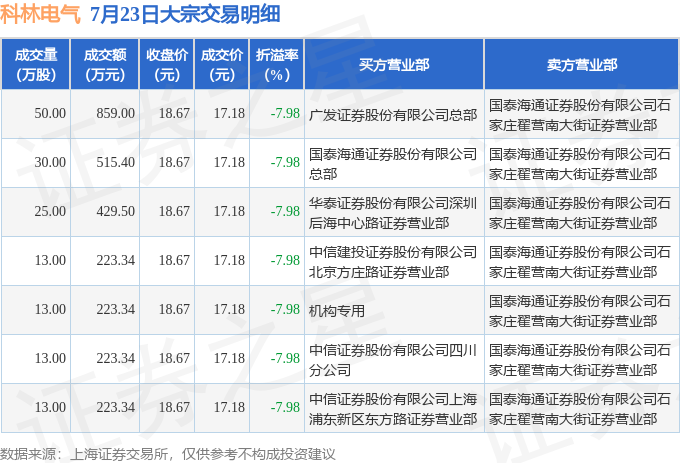Click buyer 中信证券股份有限公司四川分公司
680x463 pixels.
click(x=393, y=359)
